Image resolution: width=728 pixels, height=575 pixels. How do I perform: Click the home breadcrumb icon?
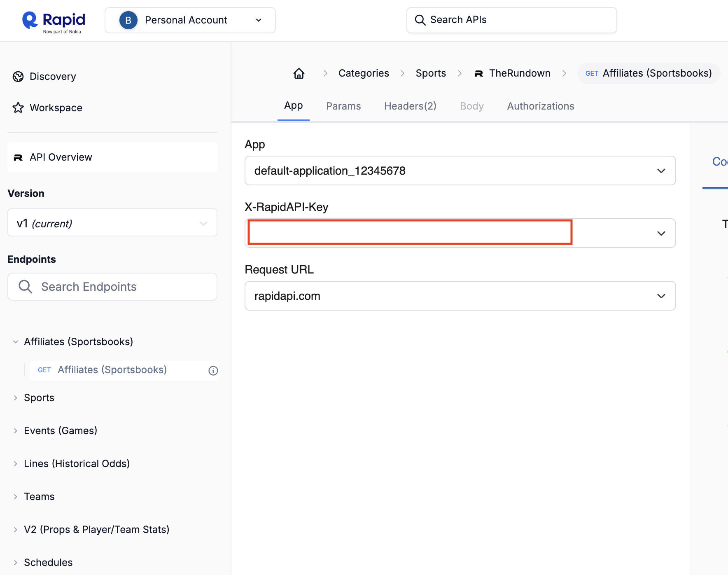[299, 73]
